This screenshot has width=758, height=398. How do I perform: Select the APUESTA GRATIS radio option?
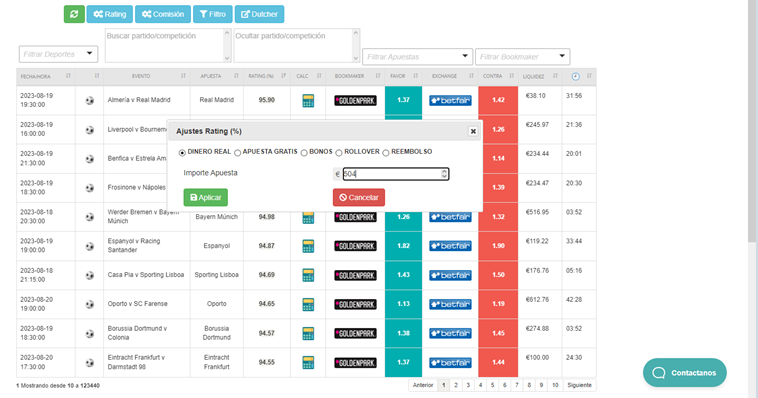click(x=237, y=153)
